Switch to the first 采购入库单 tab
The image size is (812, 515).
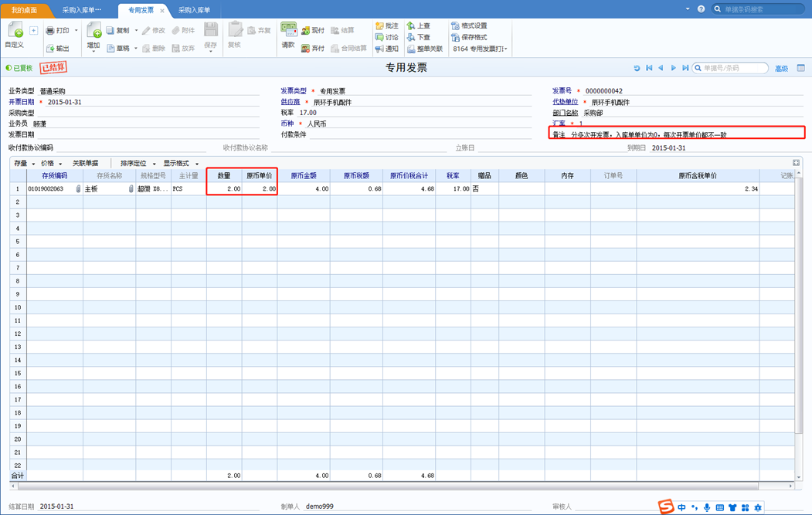click(82, 10)
